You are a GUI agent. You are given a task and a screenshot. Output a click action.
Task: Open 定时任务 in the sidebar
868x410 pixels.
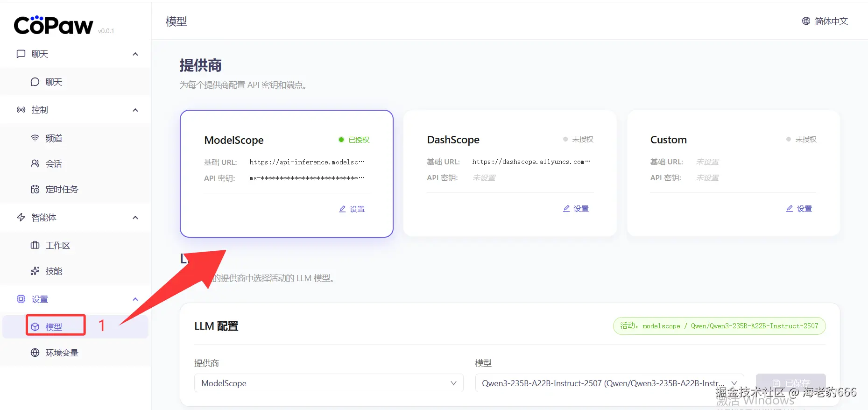(76, 190)
